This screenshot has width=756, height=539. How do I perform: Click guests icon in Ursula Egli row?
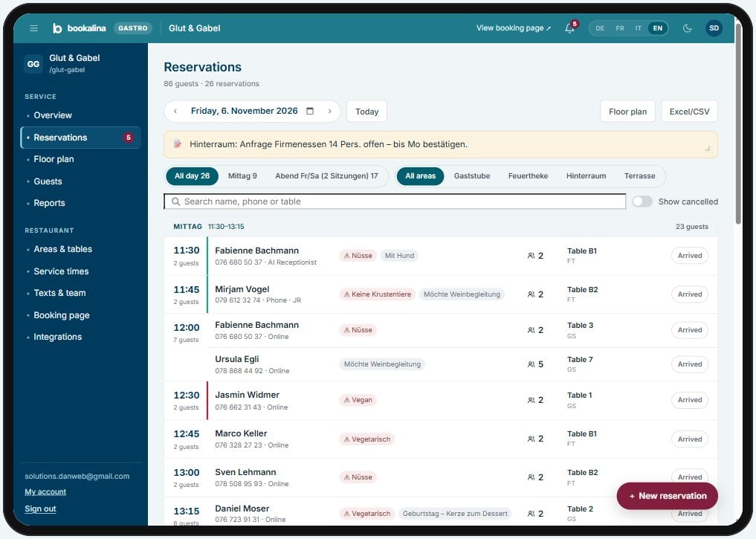click(x=531, y=364)
